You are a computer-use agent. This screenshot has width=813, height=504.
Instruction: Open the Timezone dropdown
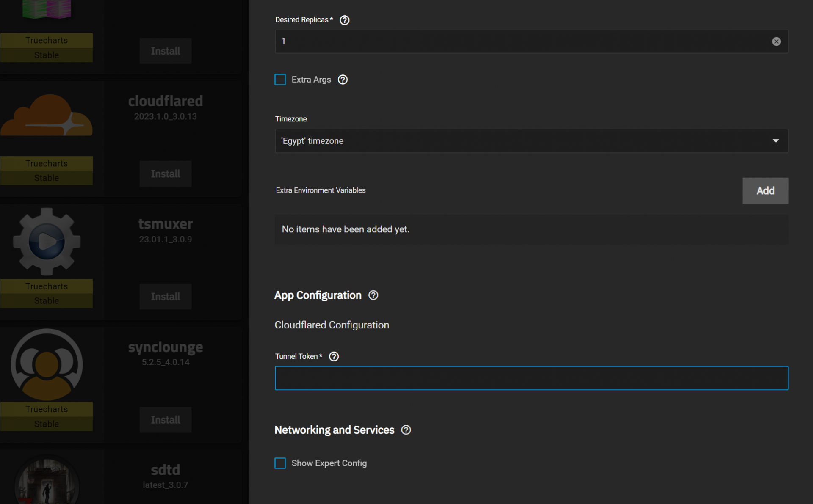point(525,141)
